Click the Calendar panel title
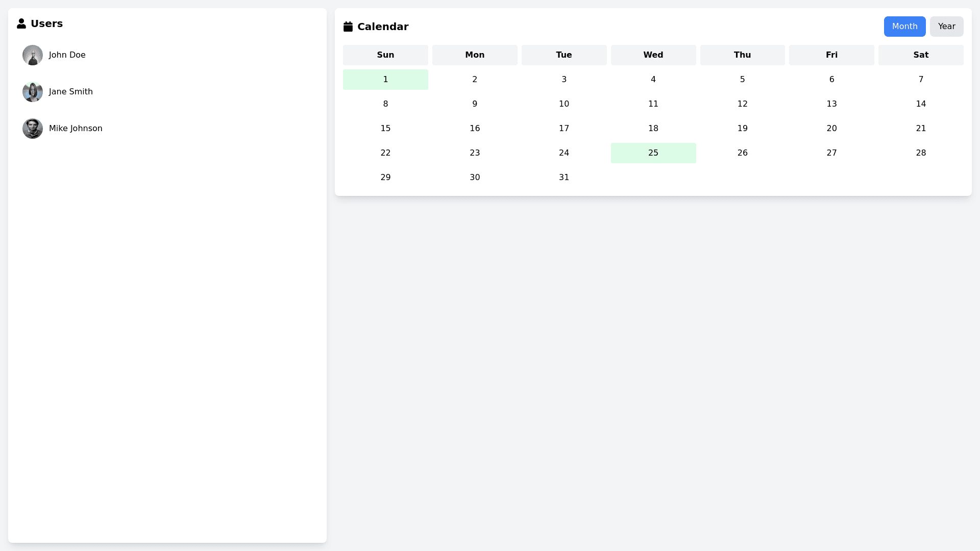Image resolution: width=980 pixels, height=551 pixels. coord(382,27)
